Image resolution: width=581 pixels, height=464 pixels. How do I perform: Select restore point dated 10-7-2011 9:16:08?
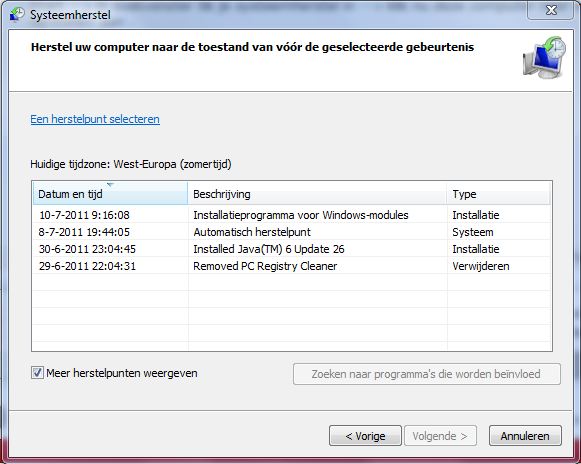coord(292,215)
